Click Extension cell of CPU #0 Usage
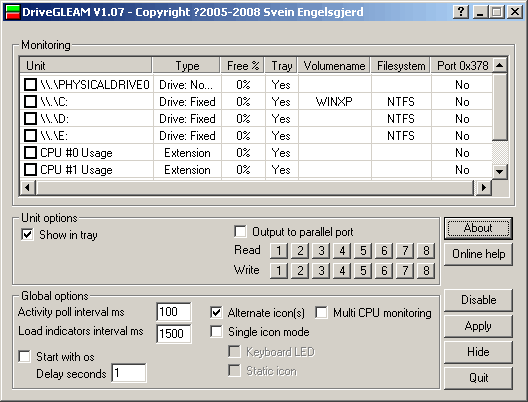Viewport: 528px width, 402px height. tap(187, 153)
